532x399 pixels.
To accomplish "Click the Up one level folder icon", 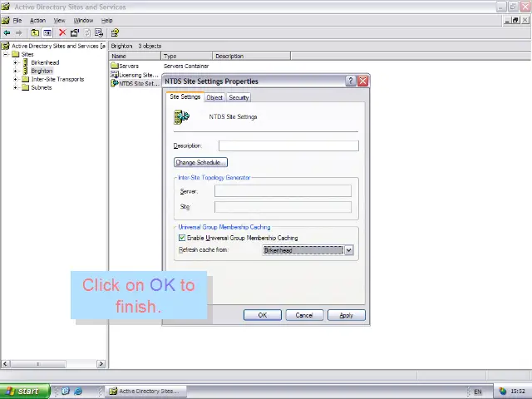I will [35, 33].
